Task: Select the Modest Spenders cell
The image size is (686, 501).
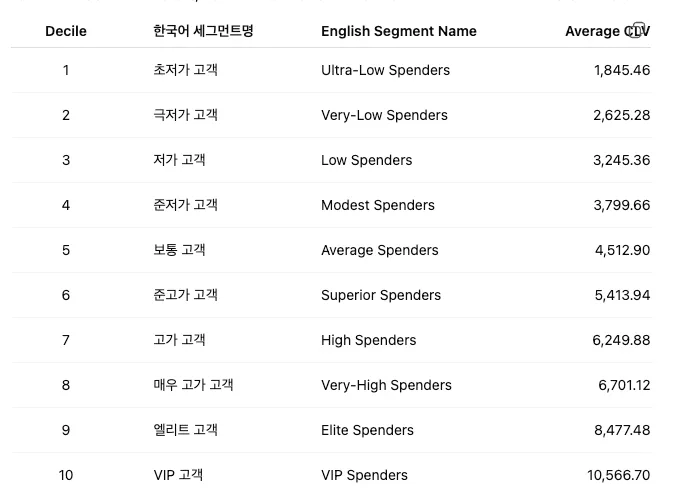Action: [x=377, y=205]
